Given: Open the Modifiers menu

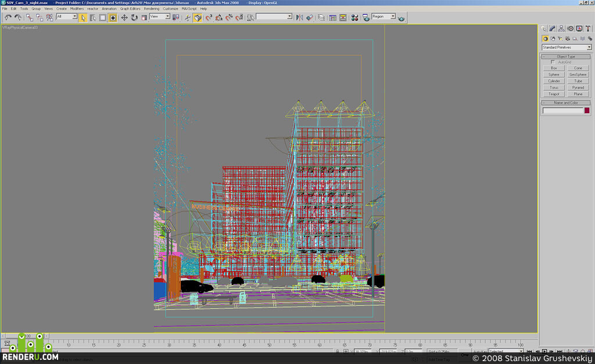Looking at the screenshot, I should point(77,8).
